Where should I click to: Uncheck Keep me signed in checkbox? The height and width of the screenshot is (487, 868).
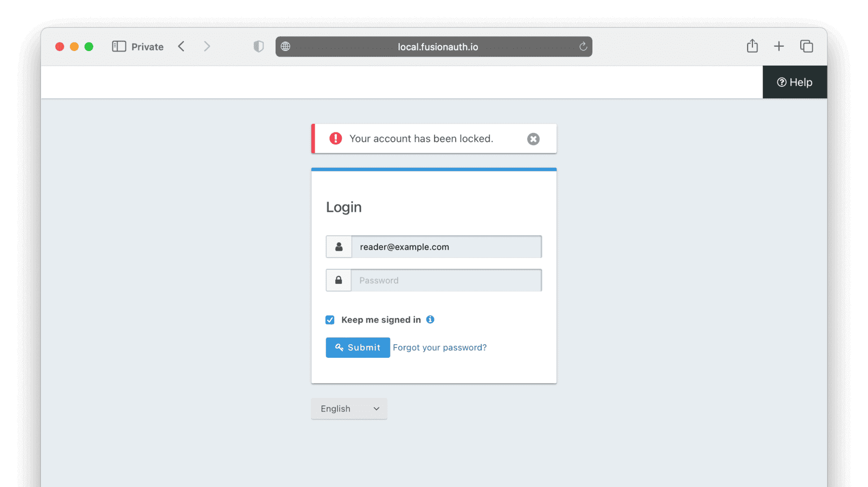click(330, 320)
